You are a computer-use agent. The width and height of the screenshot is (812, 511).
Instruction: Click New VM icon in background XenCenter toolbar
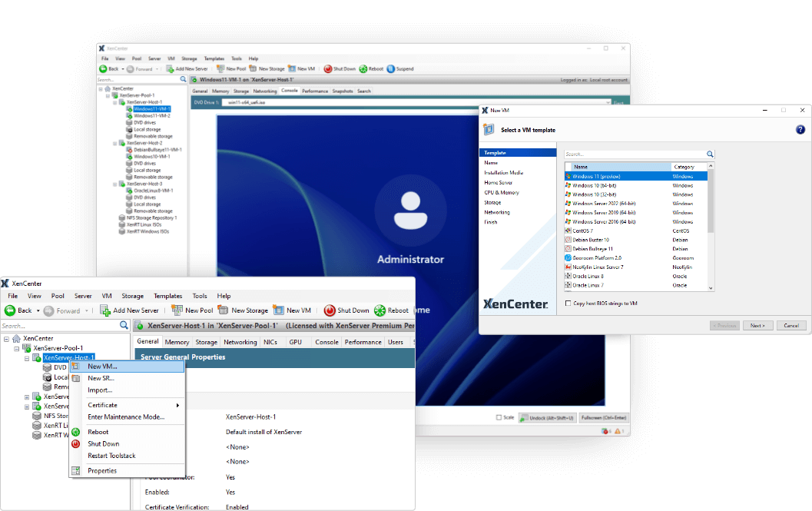(x=292, y=68)
